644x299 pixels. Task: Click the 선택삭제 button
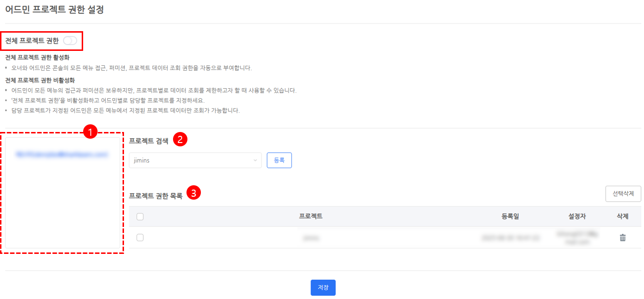click(x=623, y=194)
